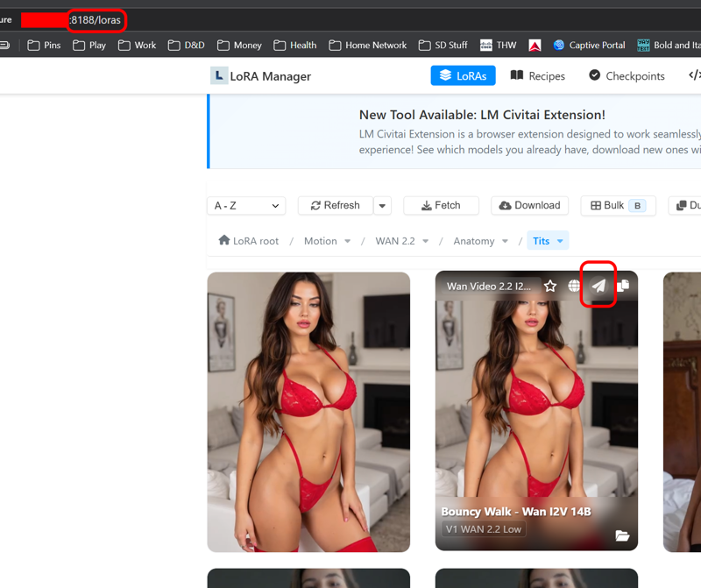
Task: Open the Money bookmark folder
Action: click(239, 46)
